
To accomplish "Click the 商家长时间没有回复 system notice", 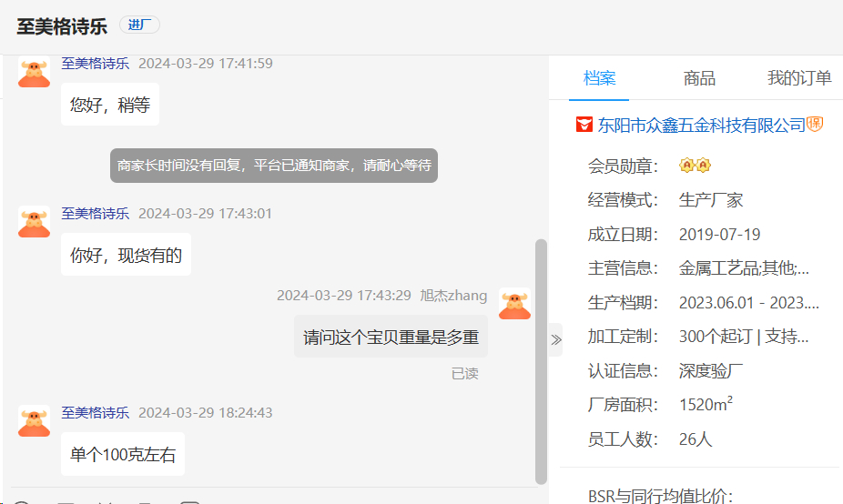I will tap(274, 166).
